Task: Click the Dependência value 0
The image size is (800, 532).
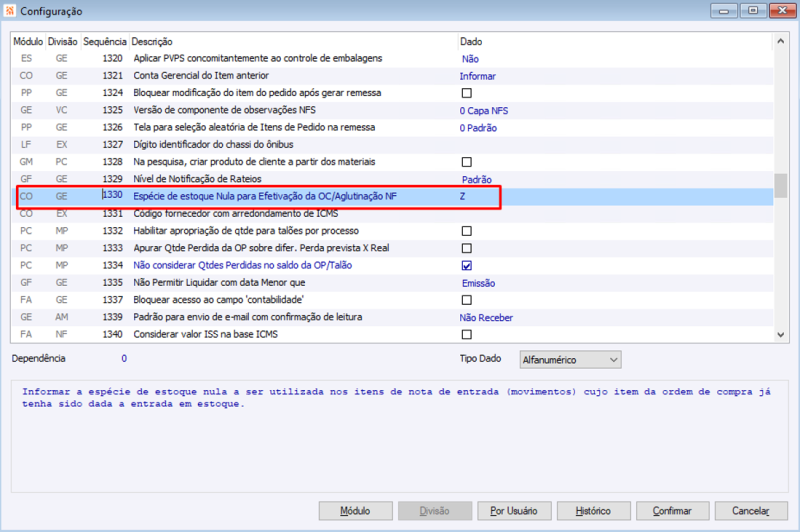Action: tap(124, 359)
